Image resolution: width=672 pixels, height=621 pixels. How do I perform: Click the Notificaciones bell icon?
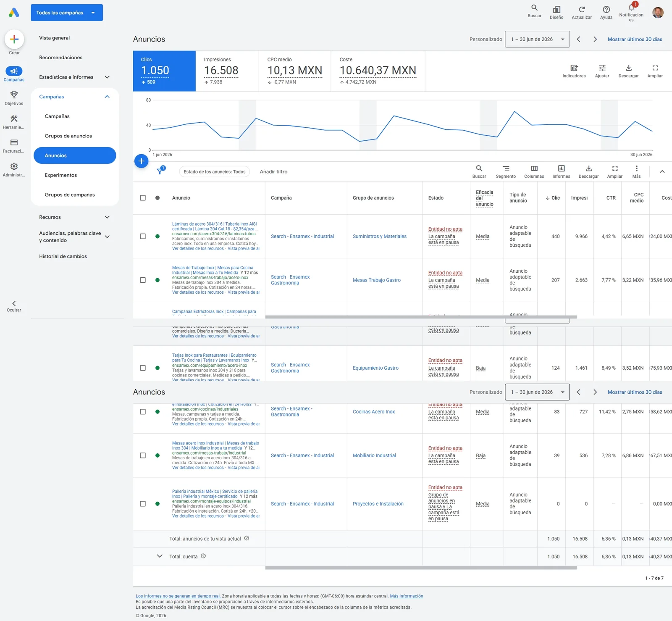click(631, 7)
